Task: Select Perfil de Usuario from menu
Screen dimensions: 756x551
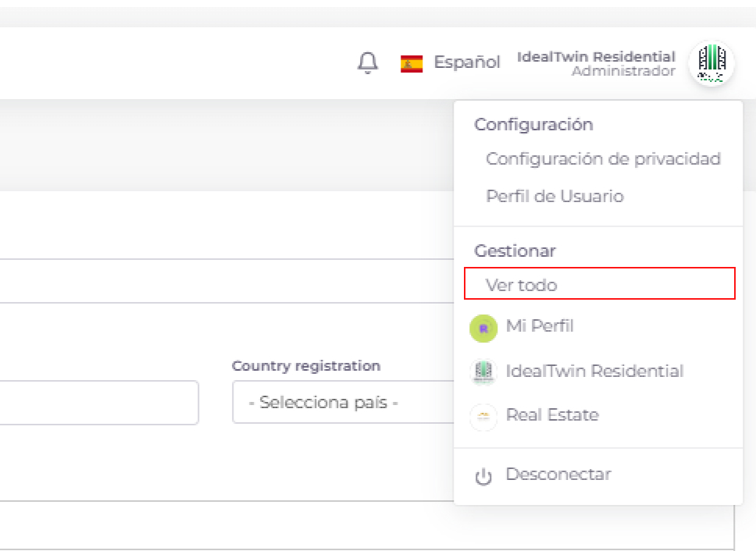Action: tap(555, 197)
